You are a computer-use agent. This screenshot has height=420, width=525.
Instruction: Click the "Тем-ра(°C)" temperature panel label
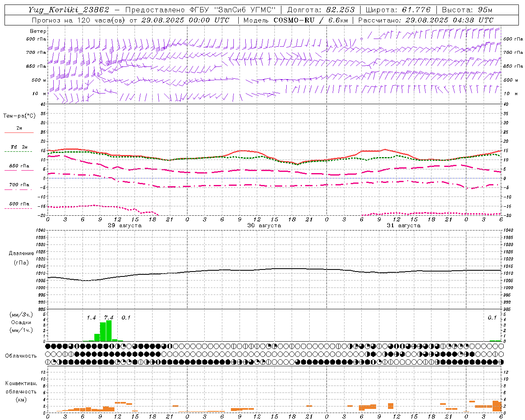[x=19, y=116]
